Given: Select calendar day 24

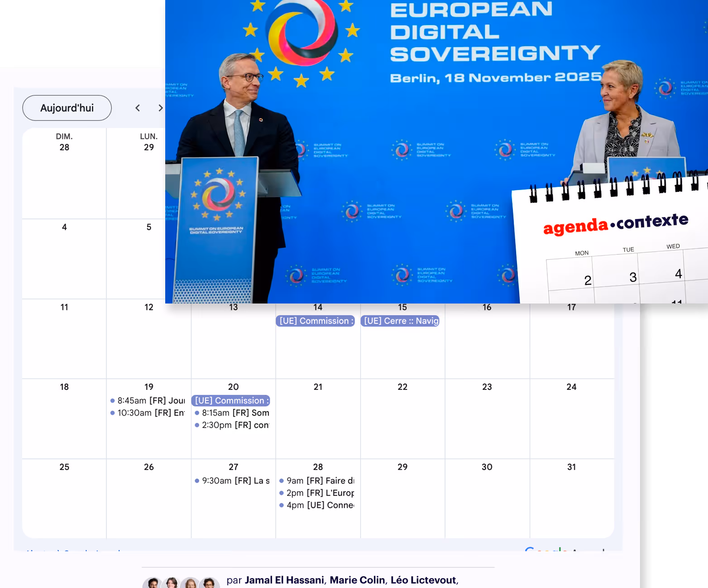Looking at the screenshot, I should coord(572,387).
